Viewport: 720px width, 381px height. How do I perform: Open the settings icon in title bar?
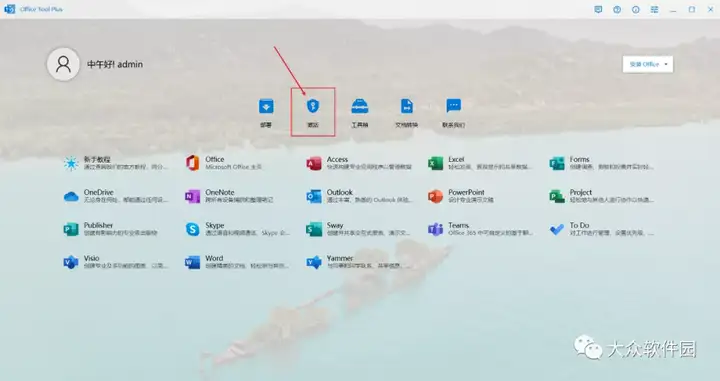pos(654,9)
